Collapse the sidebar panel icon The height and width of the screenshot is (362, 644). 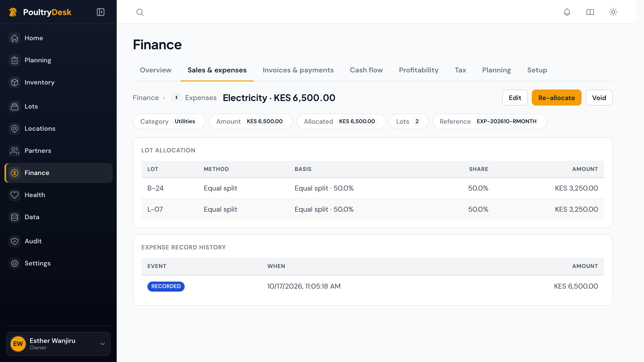pos(101,12)
